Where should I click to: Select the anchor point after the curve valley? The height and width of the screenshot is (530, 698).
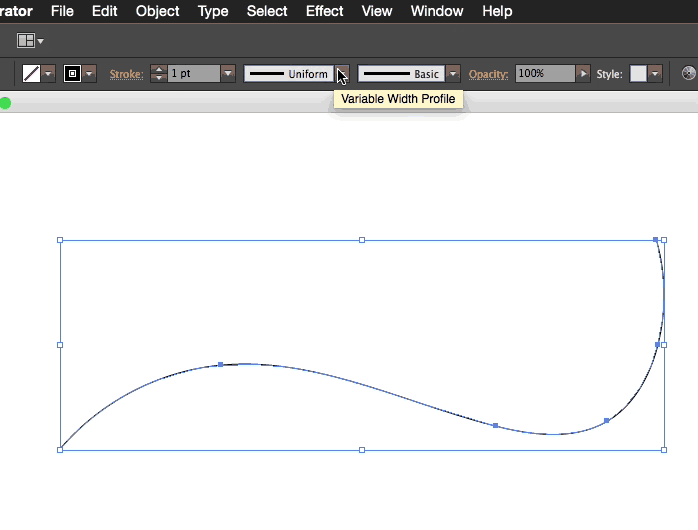pyautogui.click(x=606, y=421)
